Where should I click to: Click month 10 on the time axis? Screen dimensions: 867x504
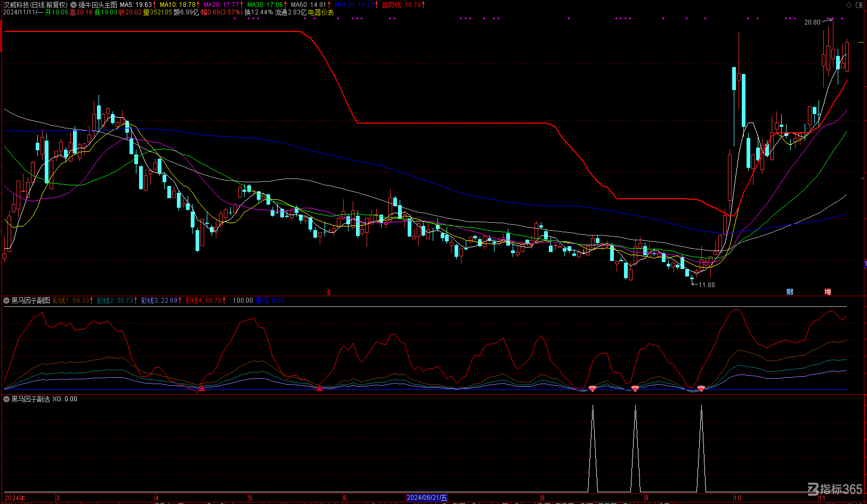738,499
